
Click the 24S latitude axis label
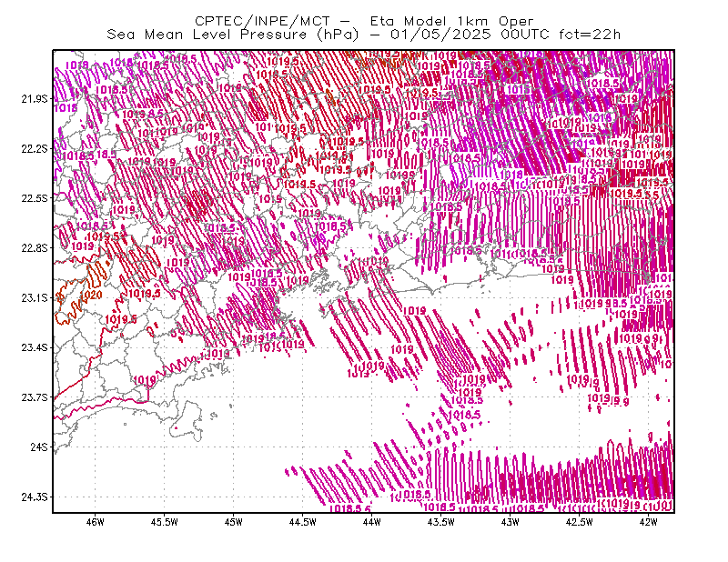tap(39, 447)
